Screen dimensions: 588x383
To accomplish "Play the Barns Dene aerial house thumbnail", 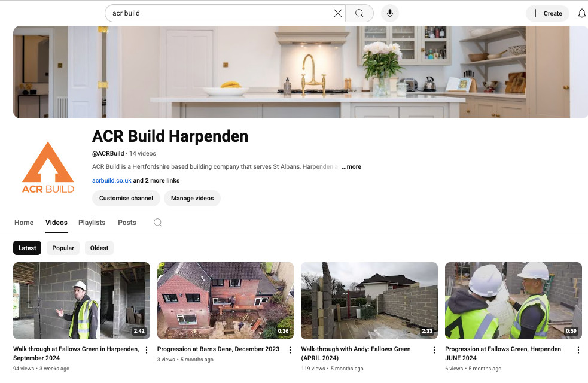I will [226, 300].
